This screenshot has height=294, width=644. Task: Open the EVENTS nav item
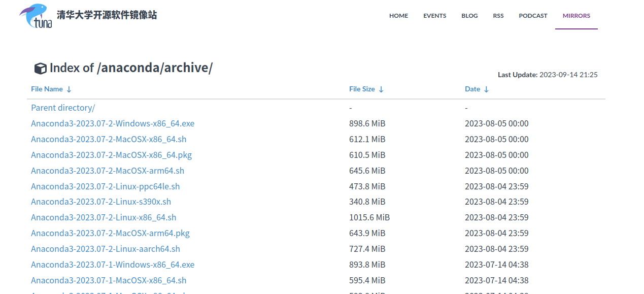435,16
